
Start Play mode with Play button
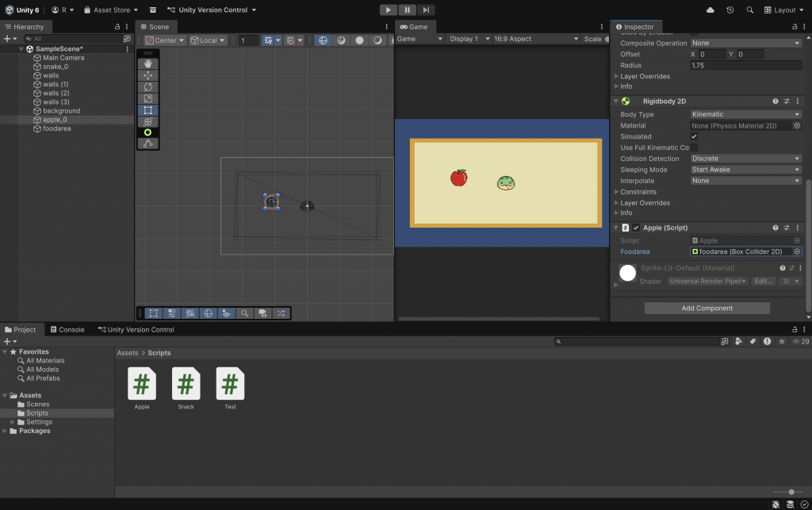coord(388,10)
